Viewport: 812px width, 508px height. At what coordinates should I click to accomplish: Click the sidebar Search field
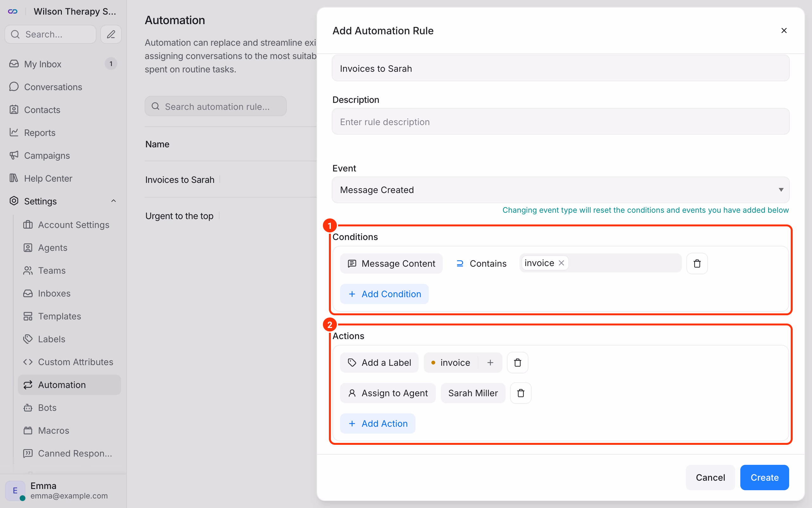tap(51, 34)
